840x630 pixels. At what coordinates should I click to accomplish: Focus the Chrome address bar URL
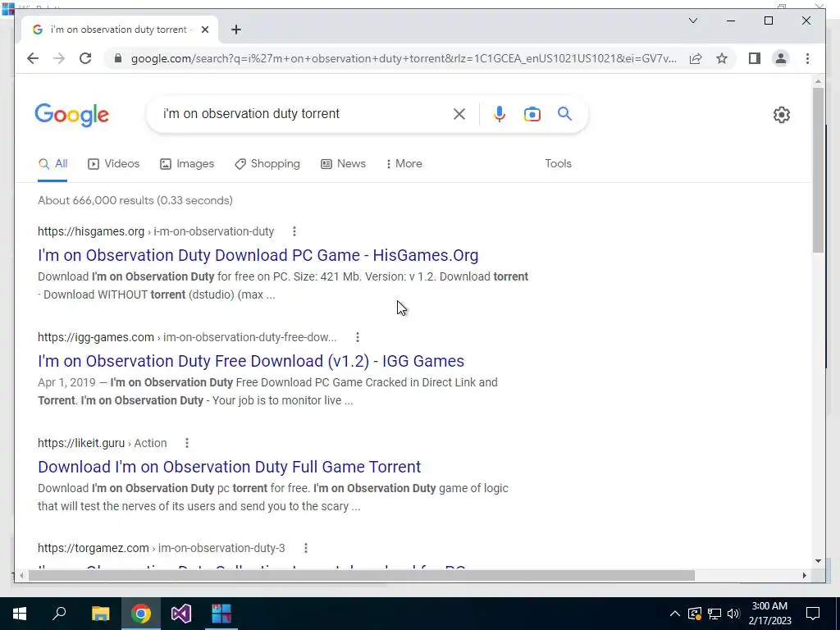(x=404, y=58)
